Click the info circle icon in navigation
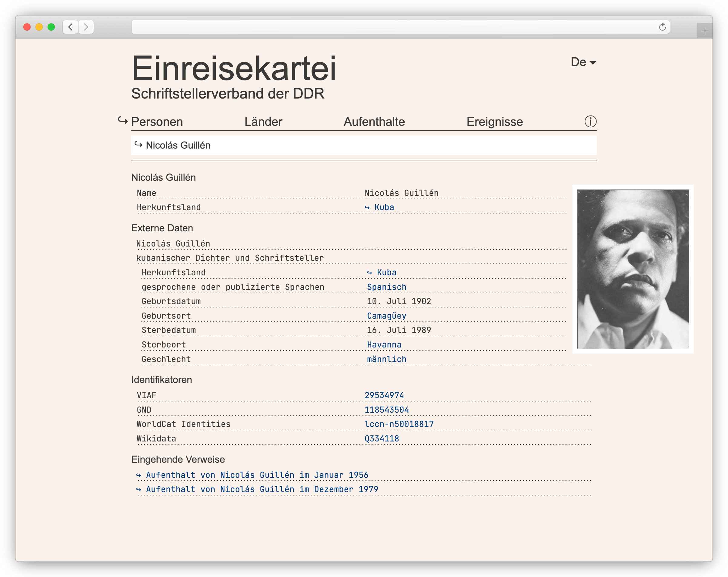728x577 pixels. 590,122
